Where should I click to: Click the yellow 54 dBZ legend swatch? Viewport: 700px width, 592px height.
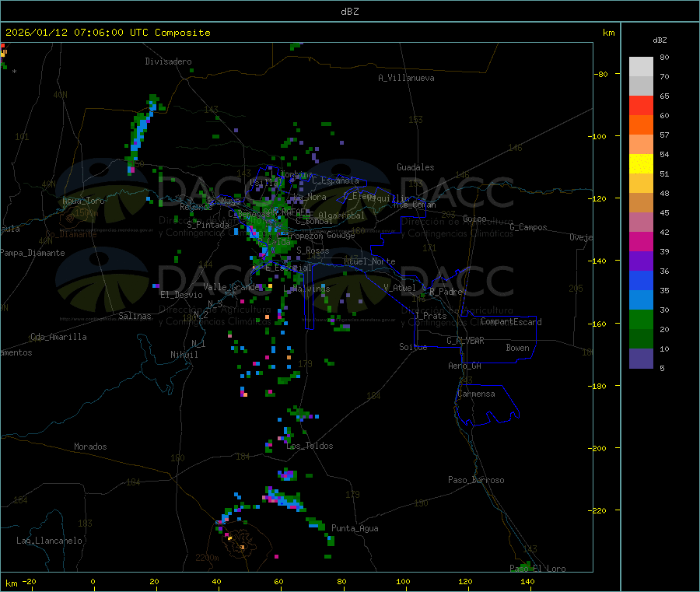(x=641, y=164)
